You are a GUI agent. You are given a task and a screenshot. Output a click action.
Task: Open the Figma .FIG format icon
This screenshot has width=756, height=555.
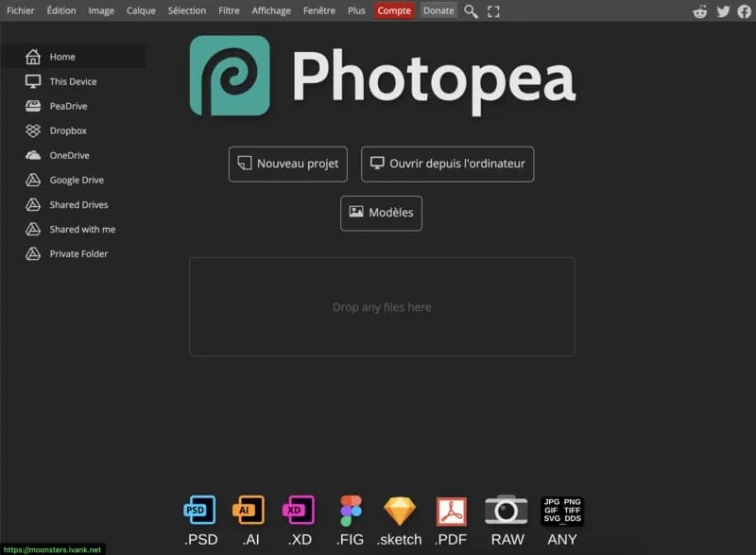coord(351,510)
